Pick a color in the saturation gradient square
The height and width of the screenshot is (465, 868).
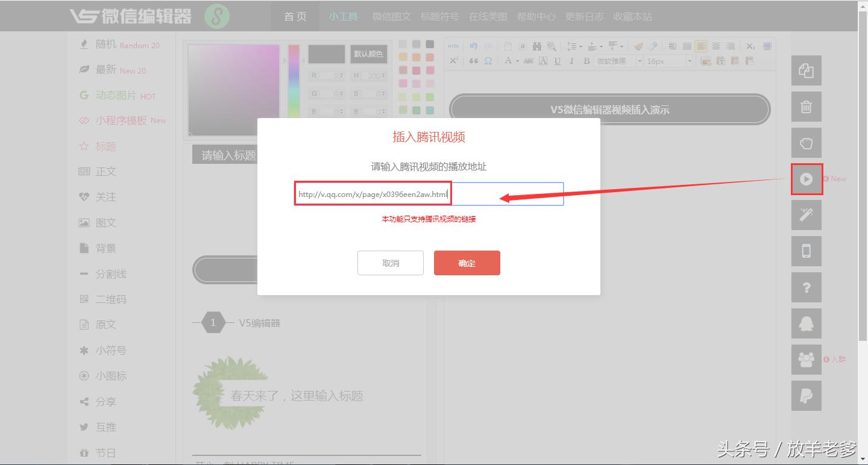click(234, 90)
